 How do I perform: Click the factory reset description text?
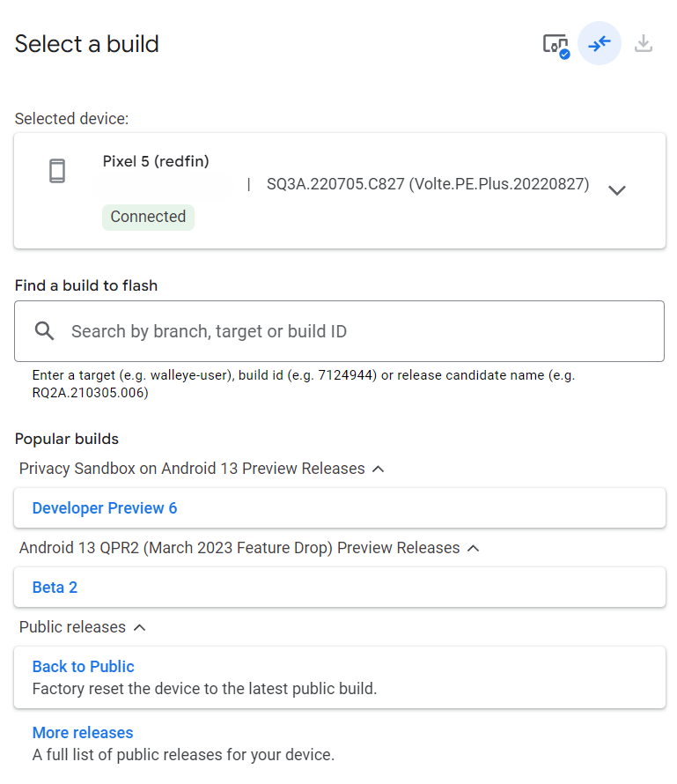point(204,689)
